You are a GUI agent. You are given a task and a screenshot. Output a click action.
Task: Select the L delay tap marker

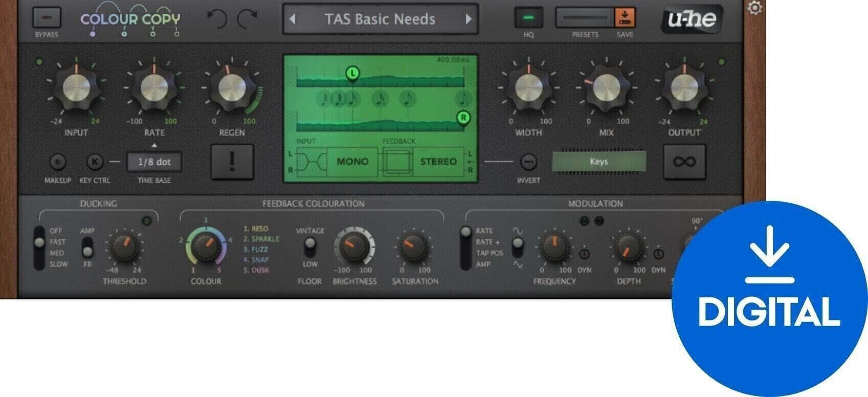tap(352, 74)
